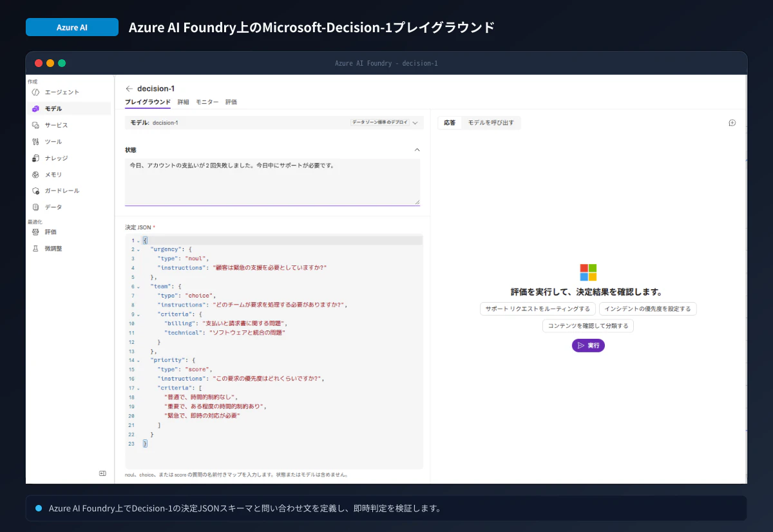Viewport: 773px width, 532px height.
Task: Open the メモリ sidebar icon
Action: tap(35, 175)
